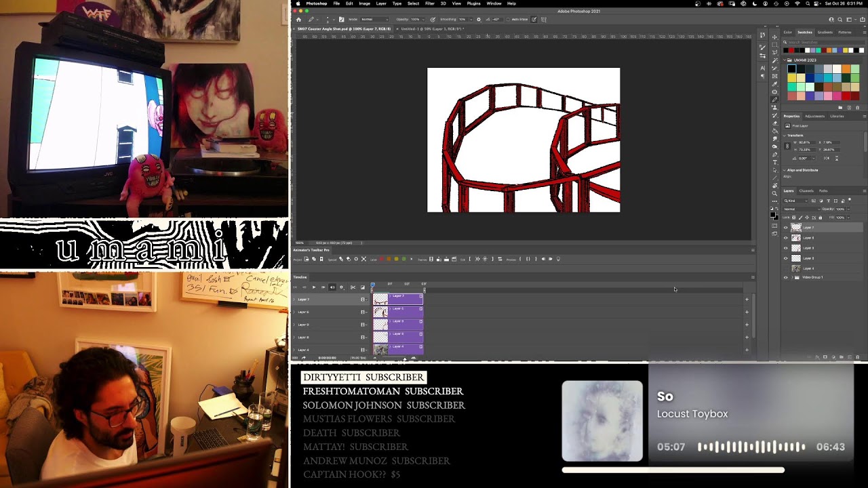Image resolution: width=868 pixels, height=488 pixels.
Task: Select the Zoom tool magnifier
Action: (774, 186)
